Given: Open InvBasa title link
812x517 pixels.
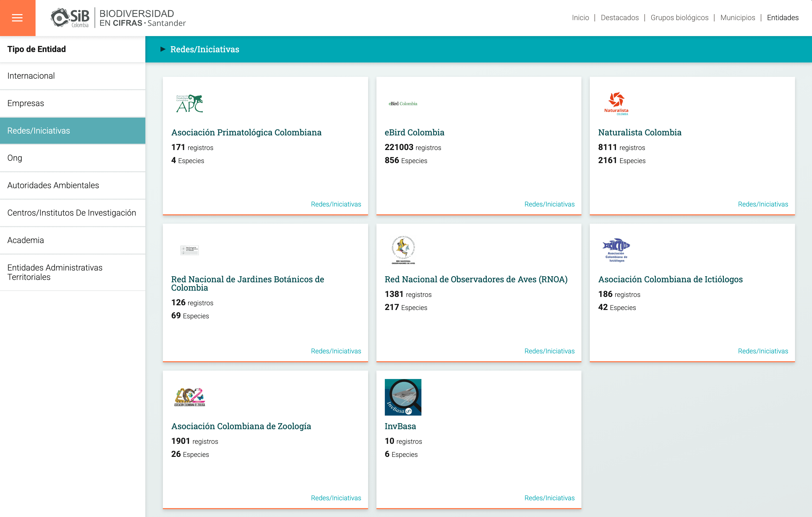Looking at the screenshot, I should 400,426.
